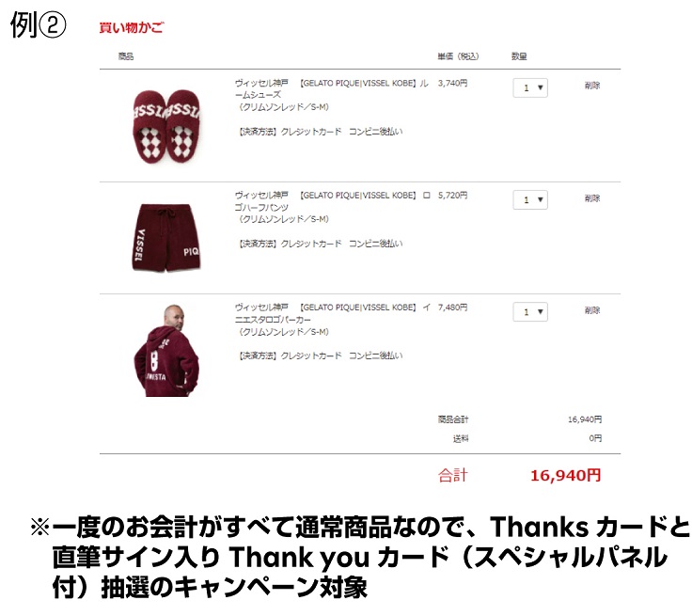Click the 3,740円 unit price

click(452, 83)
